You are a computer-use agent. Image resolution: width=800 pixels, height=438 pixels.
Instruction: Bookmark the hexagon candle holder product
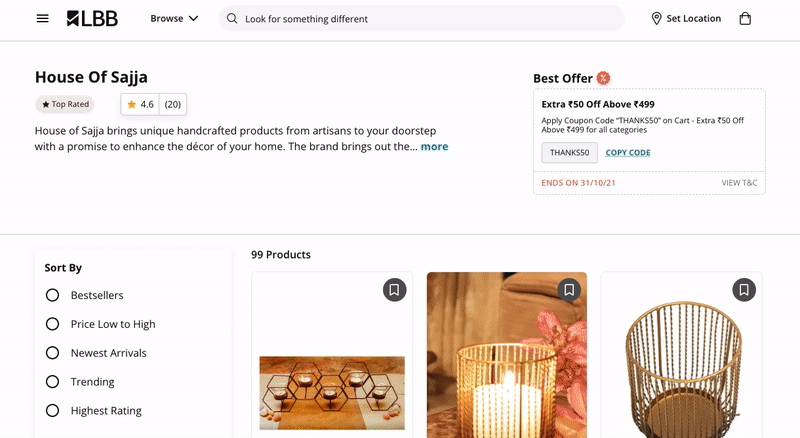click(394, 290)
